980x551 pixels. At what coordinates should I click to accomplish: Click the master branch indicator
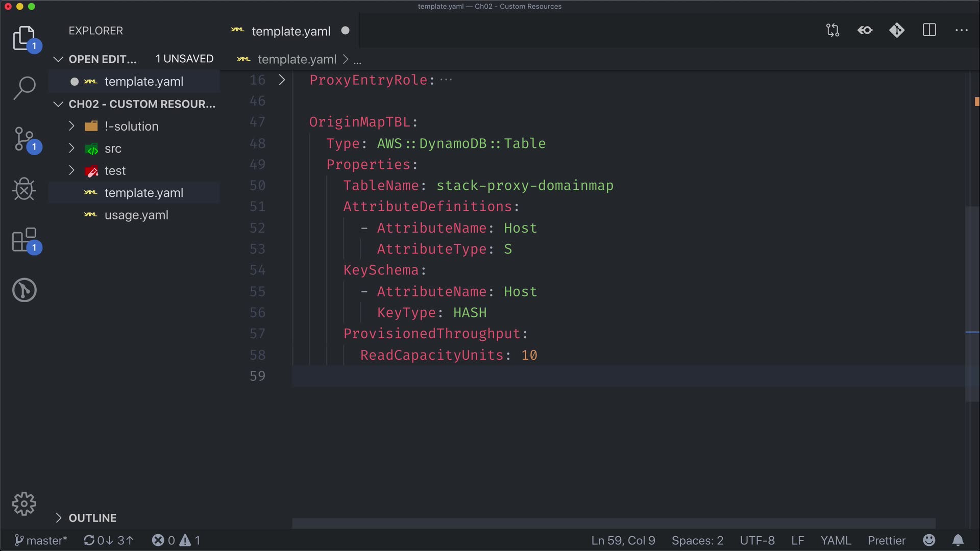click(x=41, y=540)
